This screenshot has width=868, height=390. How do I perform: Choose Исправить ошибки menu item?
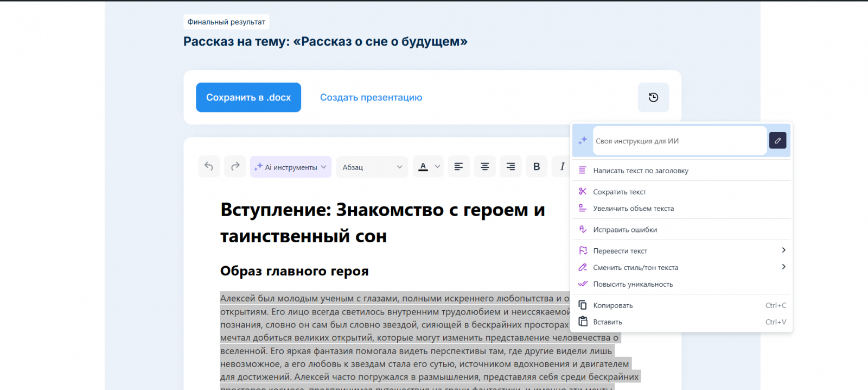click(x=625, y=230)
